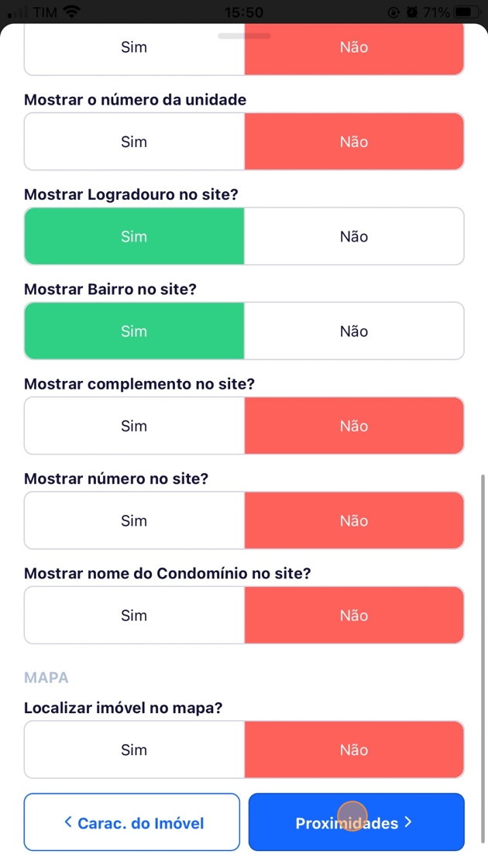Select Sim for Localizar imóvel no mapa
The width and height of the screenshot is (488, 868).
[134, 750]
